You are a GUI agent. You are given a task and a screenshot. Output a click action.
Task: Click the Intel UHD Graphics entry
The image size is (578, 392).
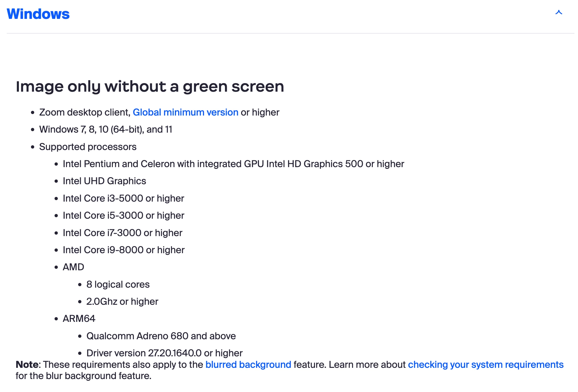pos(104,181)
